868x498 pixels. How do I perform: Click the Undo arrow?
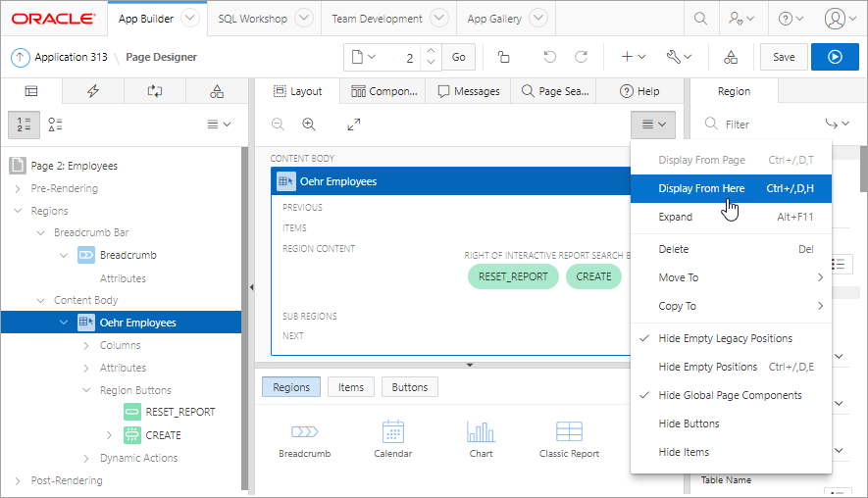click(x=549, y=57)
